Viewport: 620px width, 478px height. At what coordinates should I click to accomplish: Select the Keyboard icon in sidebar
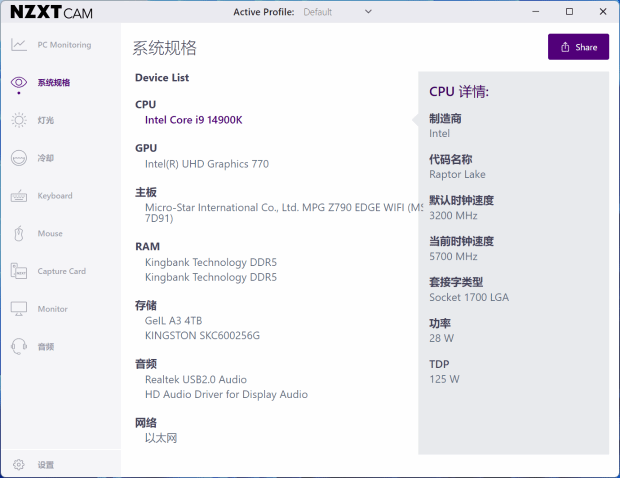19,196
